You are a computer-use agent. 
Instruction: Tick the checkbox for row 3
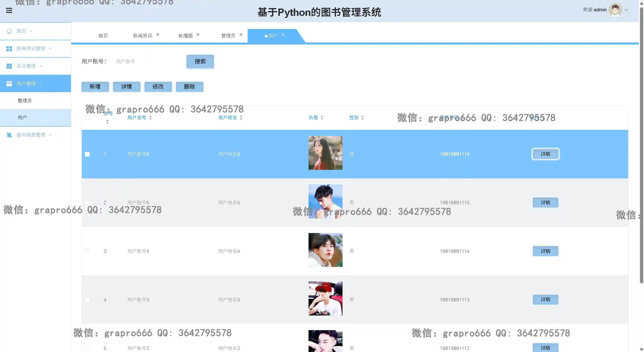tap(87, 251)
